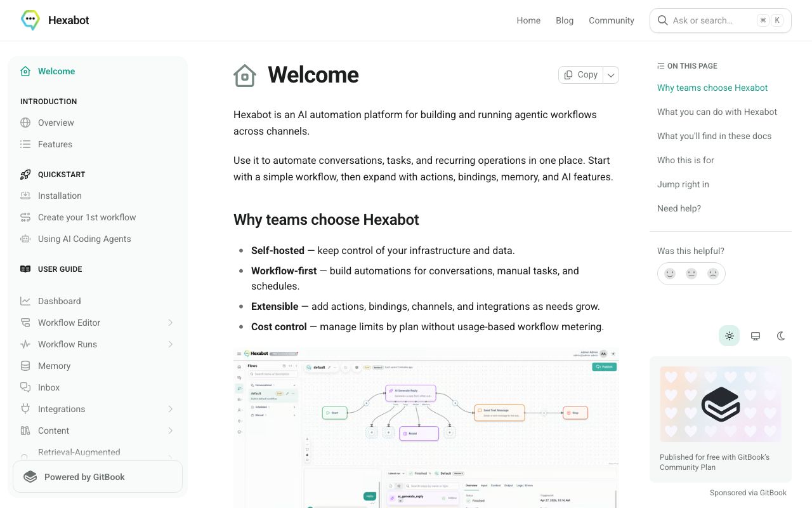Jump to What you'll find in these docs
This screenshot has height=508, width=812.
(714, 136)
